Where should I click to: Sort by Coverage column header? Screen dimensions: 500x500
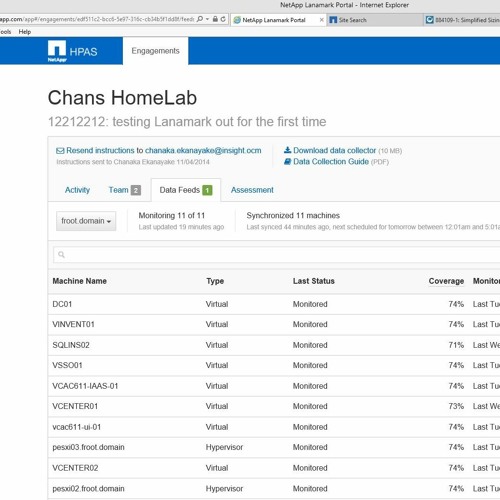[x=446, y=281]
